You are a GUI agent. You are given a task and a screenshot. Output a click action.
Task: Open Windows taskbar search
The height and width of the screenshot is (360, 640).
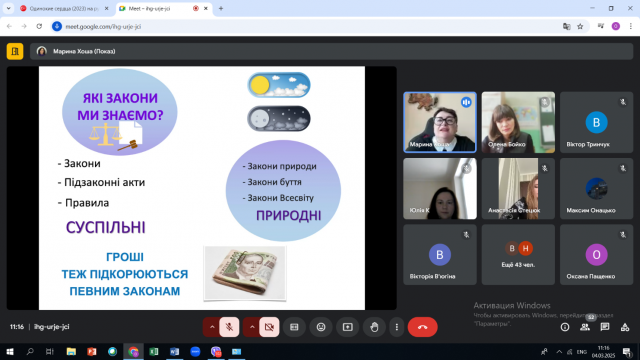(30, 351)
